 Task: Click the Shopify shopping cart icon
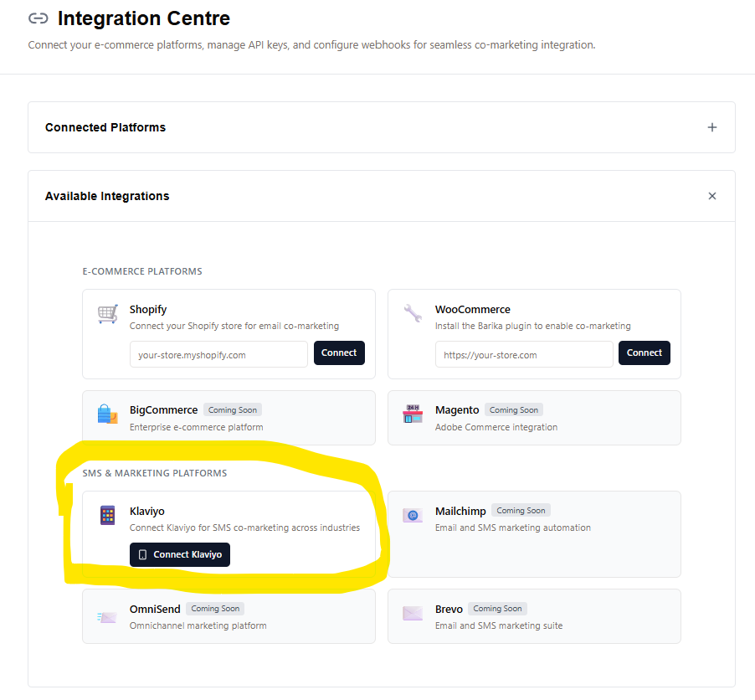click(108, 314)
